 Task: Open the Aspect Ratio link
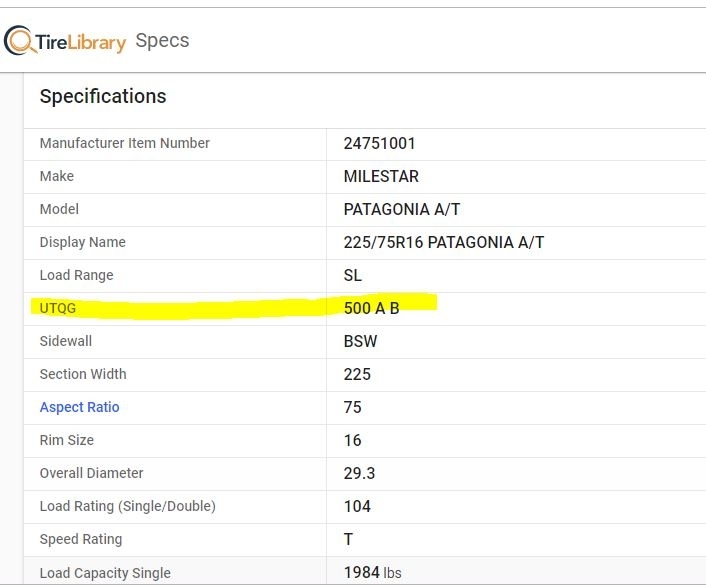click(x=79, y=407)
